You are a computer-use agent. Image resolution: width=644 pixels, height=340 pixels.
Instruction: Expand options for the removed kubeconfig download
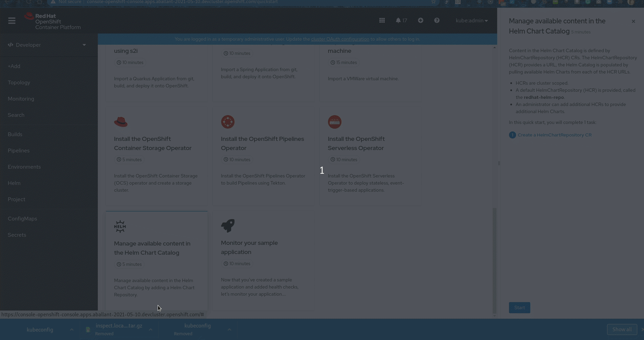pos(229,330)
